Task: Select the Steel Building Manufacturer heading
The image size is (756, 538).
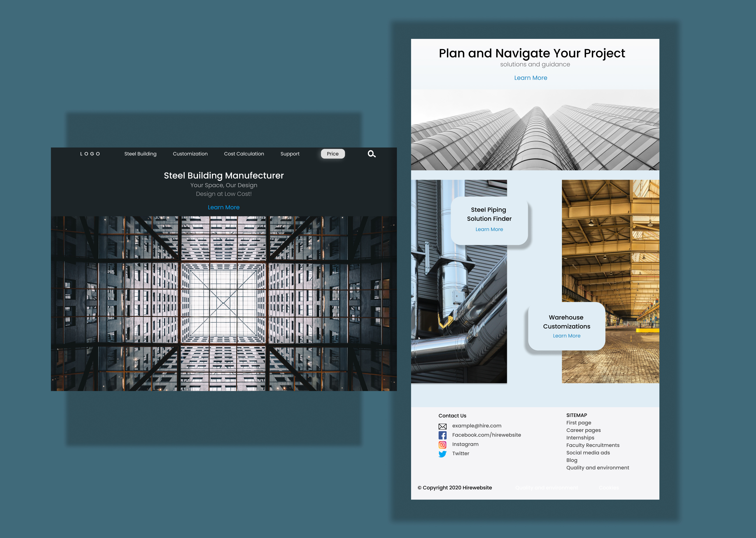Action: (x=224, y=176)
